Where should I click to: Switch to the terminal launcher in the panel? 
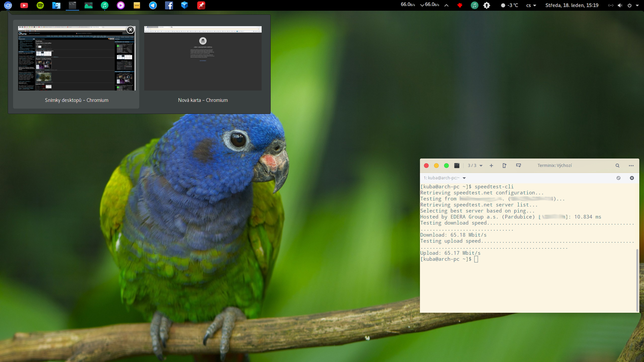[72, 5]
